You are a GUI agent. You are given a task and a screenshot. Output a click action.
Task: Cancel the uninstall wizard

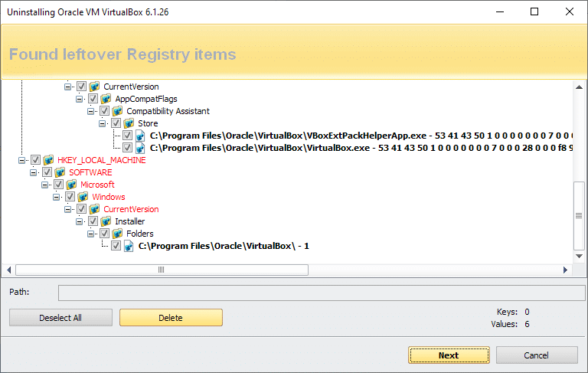coord(537,355)
